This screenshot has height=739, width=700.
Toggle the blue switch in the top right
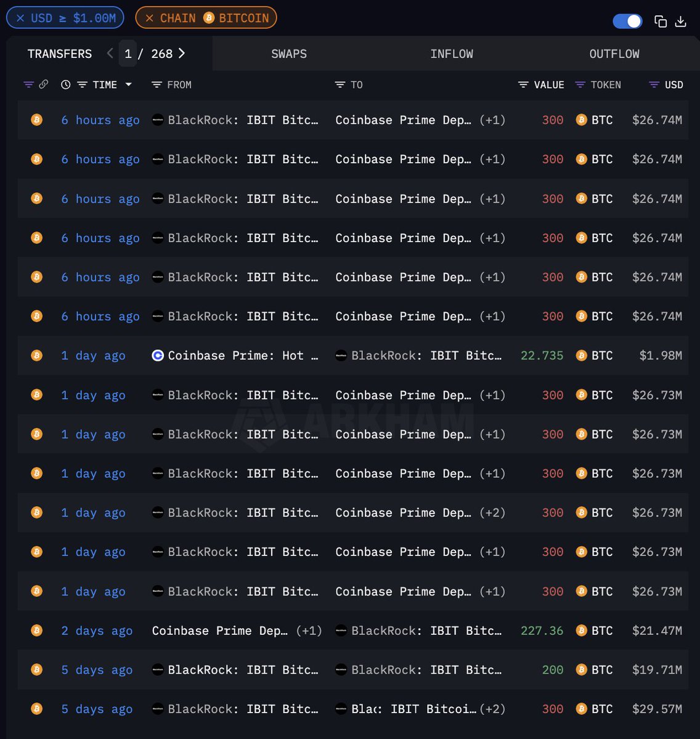627,21
